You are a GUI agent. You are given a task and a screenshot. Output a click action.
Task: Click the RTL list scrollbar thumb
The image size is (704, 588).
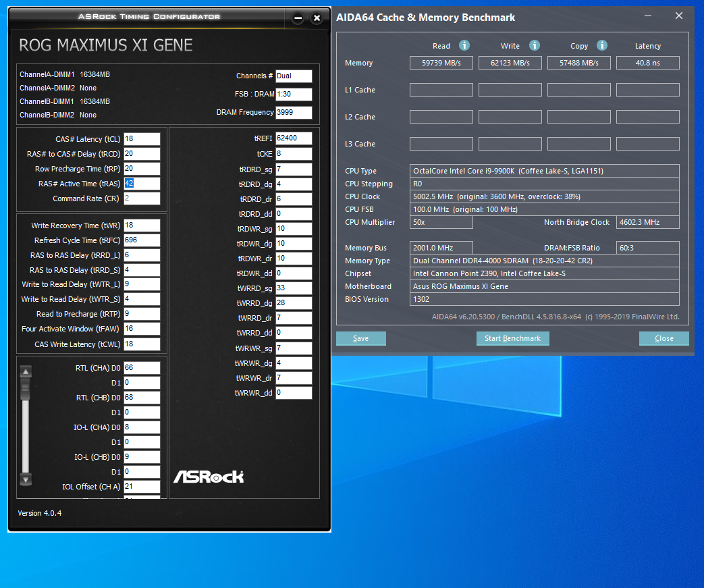pyautogui.click(x=26, y=388)
